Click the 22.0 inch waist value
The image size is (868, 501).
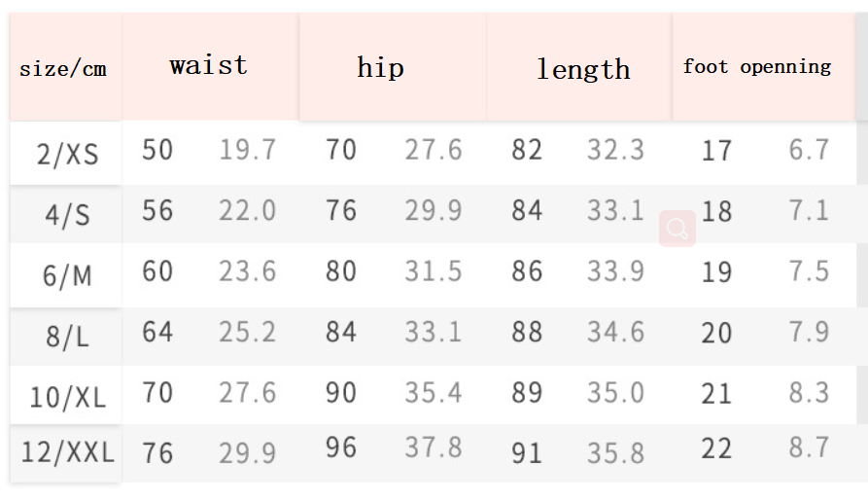tap(247, 210)
